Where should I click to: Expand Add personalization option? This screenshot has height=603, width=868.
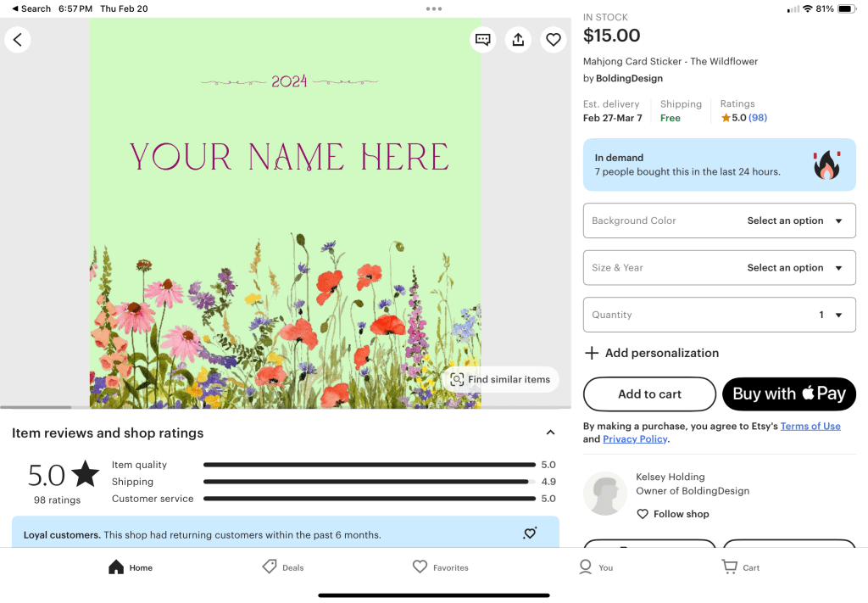tap(651, 353)
